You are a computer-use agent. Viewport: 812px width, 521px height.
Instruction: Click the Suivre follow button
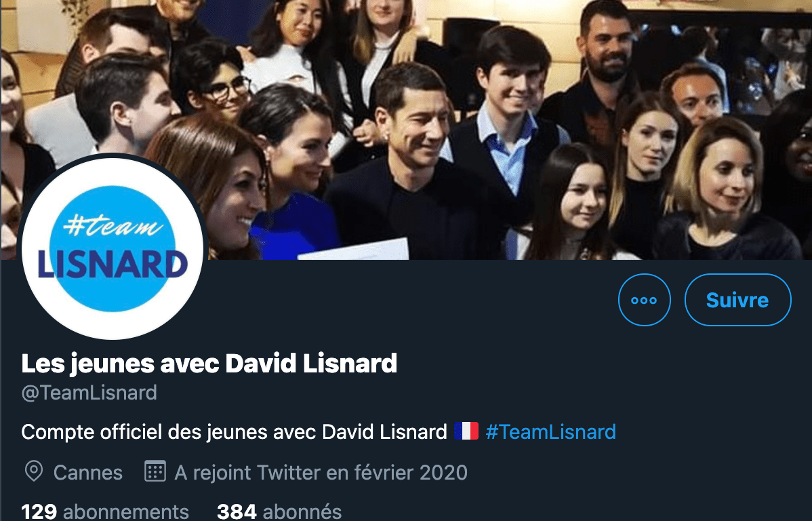[737, 300]
